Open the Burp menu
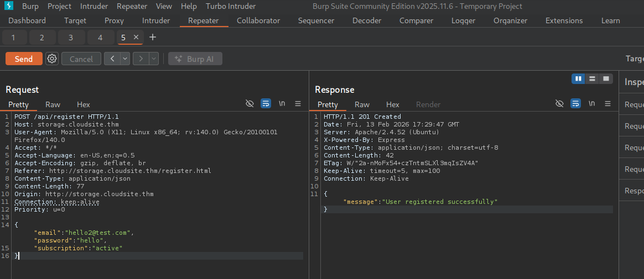The image size is (644, 279). click(30, 6)
